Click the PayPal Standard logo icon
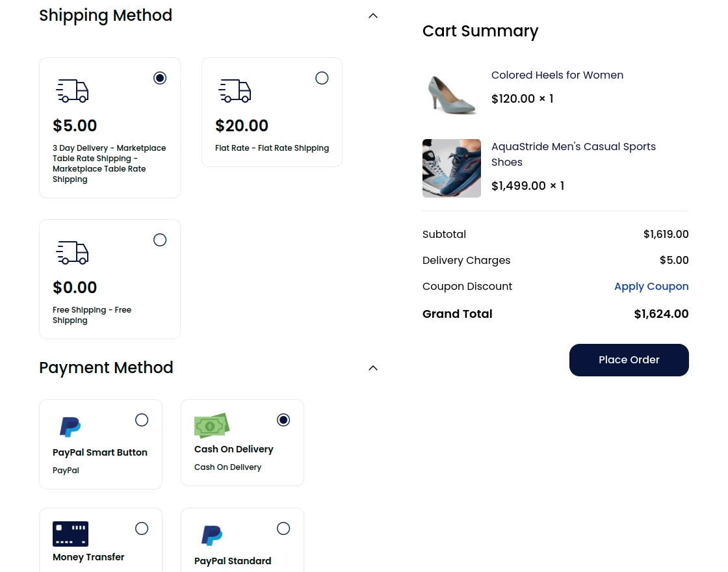 pos(211,535)
